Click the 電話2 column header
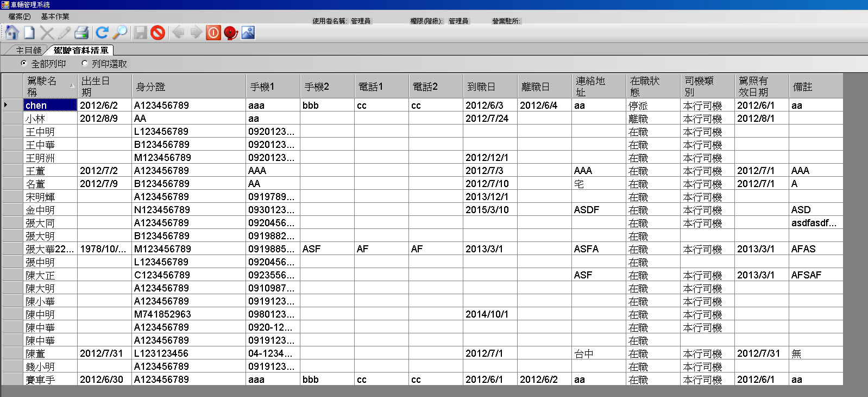 [x=436, y=86]
